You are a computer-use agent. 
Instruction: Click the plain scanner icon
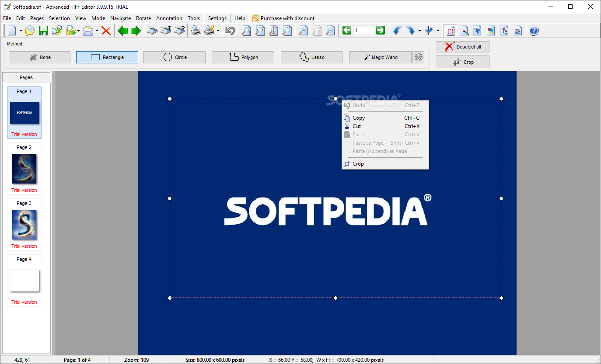[x=152, y=31]
